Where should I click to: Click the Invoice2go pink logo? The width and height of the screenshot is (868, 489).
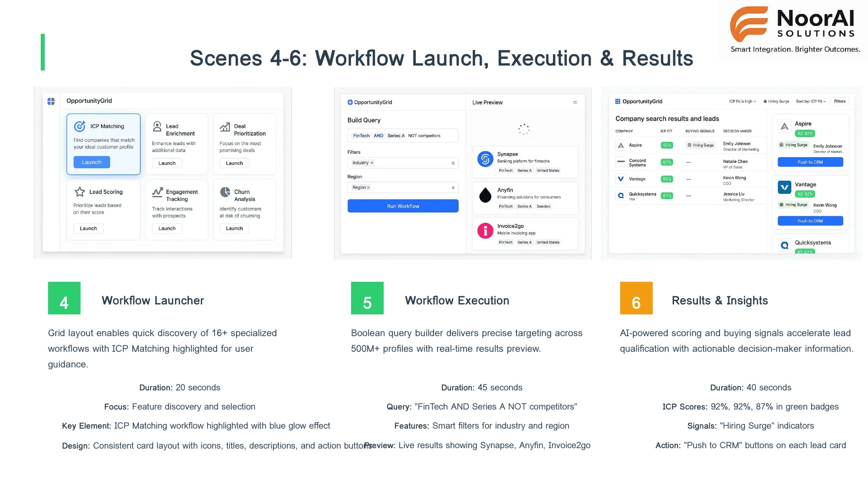tap(485, 231)
